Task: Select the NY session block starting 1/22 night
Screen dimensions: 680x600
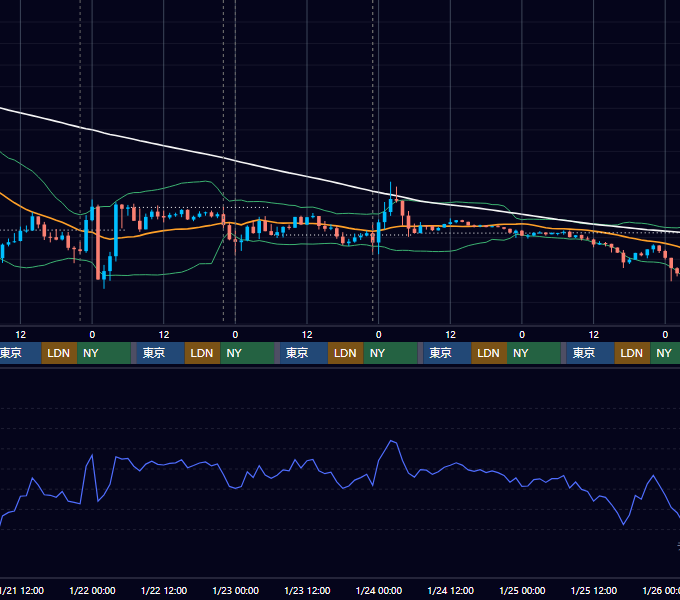Action: [247, 353]
